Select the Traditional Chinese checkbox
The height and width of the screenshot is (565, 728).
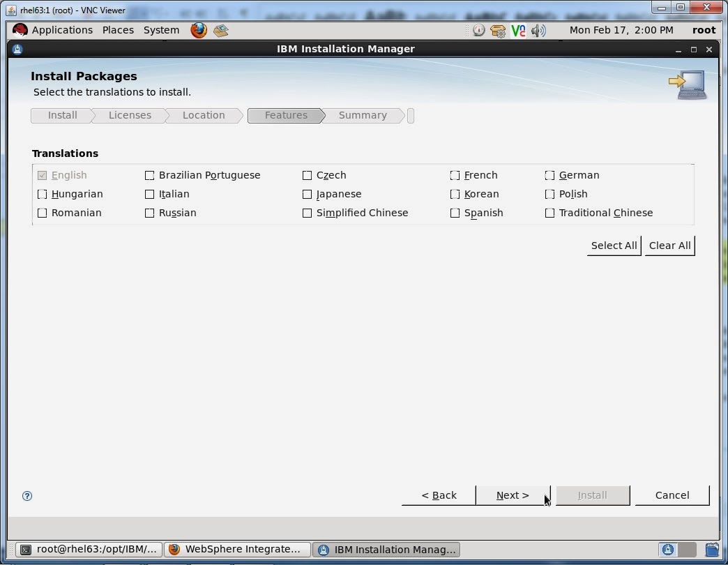[549, 213]
